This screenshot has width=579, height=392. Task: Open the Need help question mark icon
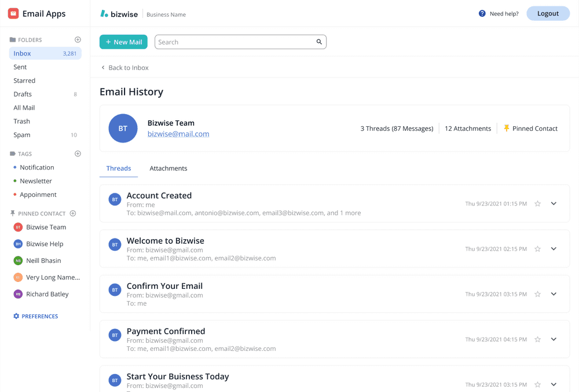(482, 13)
